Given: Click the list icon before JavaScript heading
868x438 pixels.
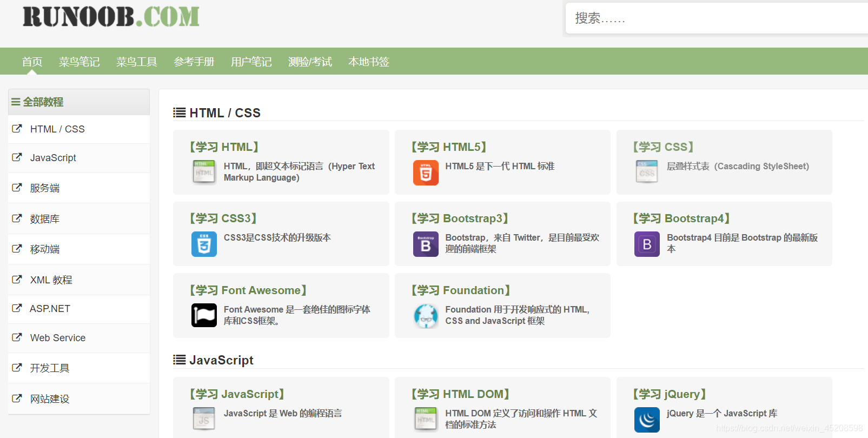Looking at the screenshot, I should point(179,360).
